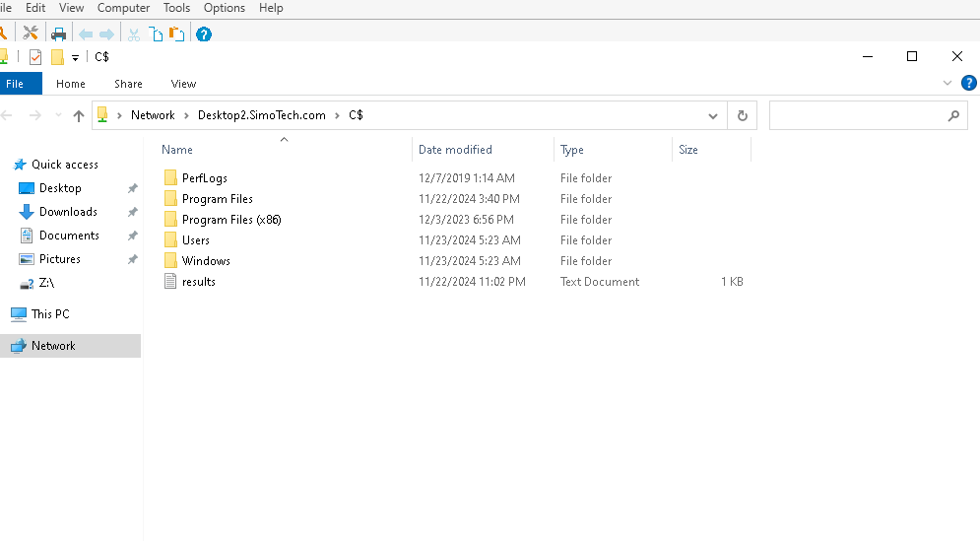The image size is (980, 541).
Task: Expand the ribbon using the chevron
Action: click(947, 84)
